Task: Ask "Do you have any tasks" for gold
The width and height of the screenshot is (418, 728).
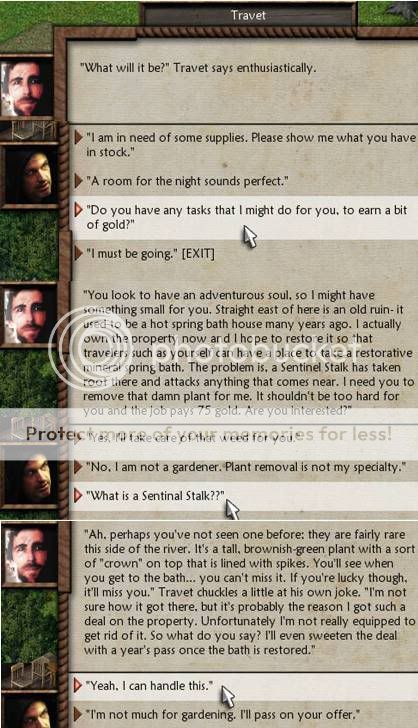Action: (247, 217)
